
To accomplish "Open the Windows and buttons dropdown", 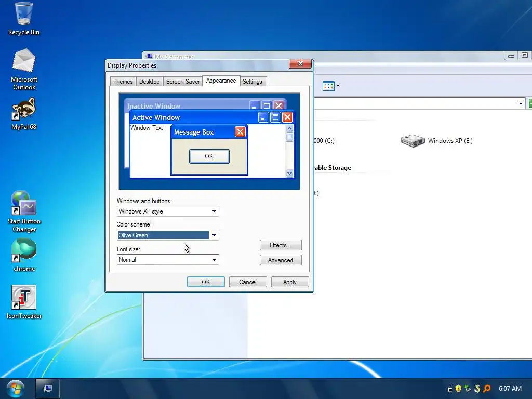I will [168, 211].
